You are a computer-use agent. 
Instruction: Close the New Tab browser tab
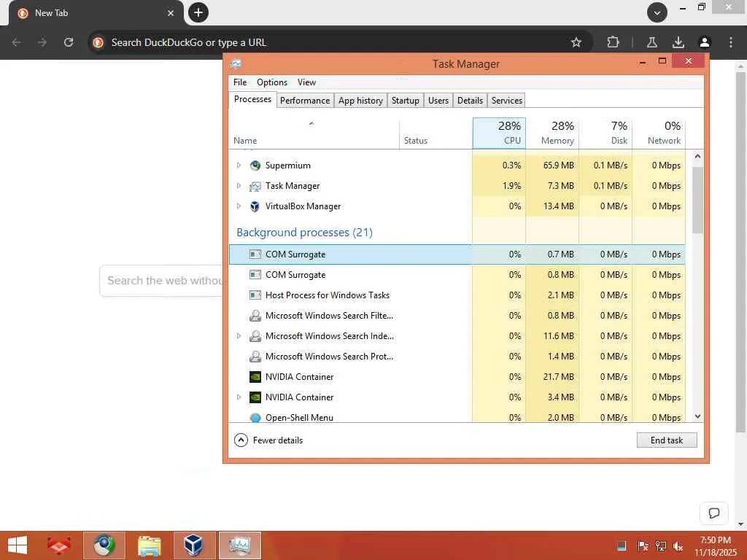tap(171, 13)
